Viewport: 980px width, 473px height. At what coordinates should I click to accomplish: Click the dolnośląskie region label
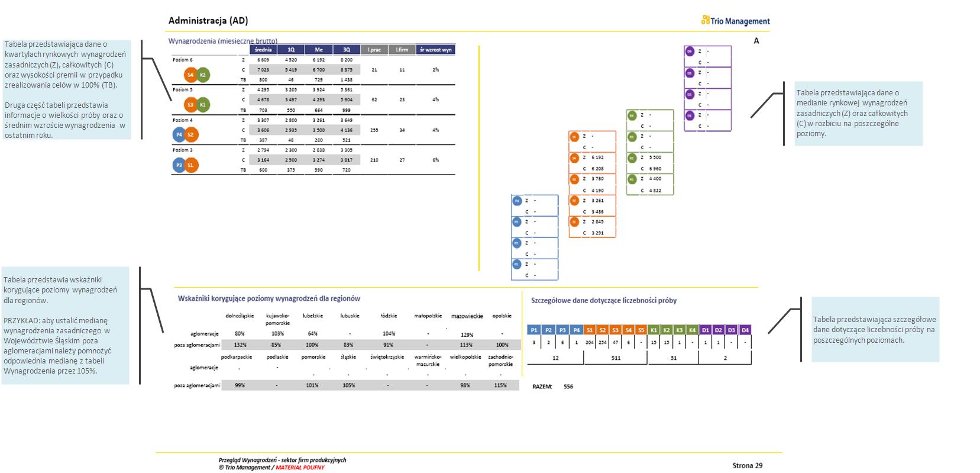[x=240, y=316]
